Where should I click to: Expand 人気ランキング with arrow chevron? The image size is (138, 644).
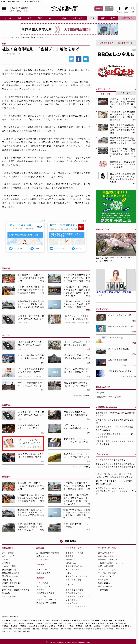click(x=135, y=89)
